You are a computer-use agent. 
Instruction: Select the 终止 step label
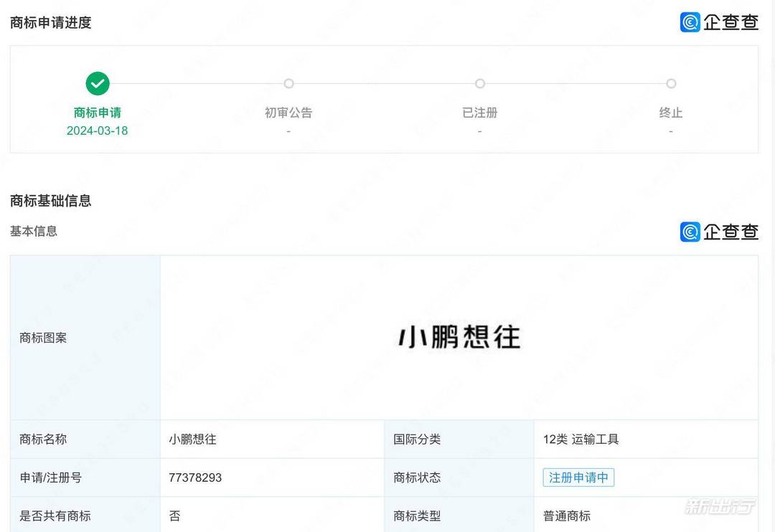(671, 113)
